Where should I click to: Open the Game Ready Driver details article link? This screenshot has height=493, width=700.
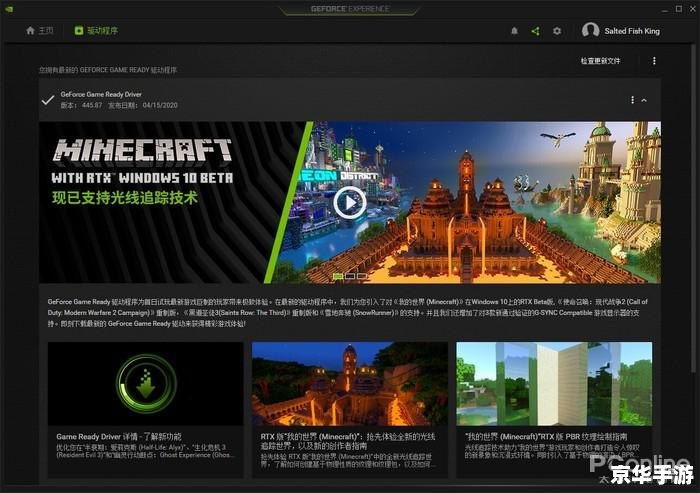click(x=119, y=436)
